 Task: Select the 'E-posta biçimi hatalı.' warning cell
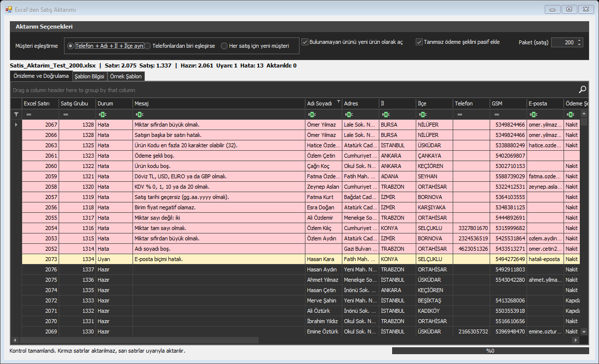[x=219, y=259]
